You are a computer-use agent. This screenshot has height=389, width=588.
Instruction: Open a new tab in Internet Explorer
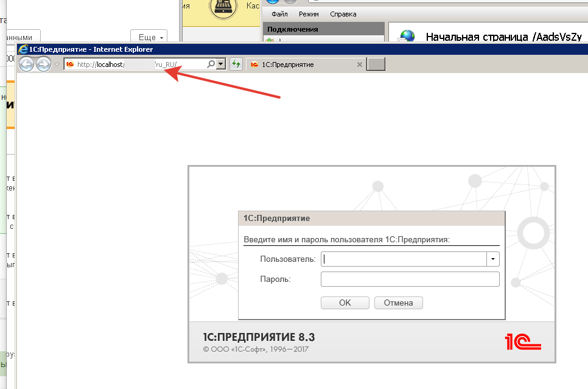376,64
